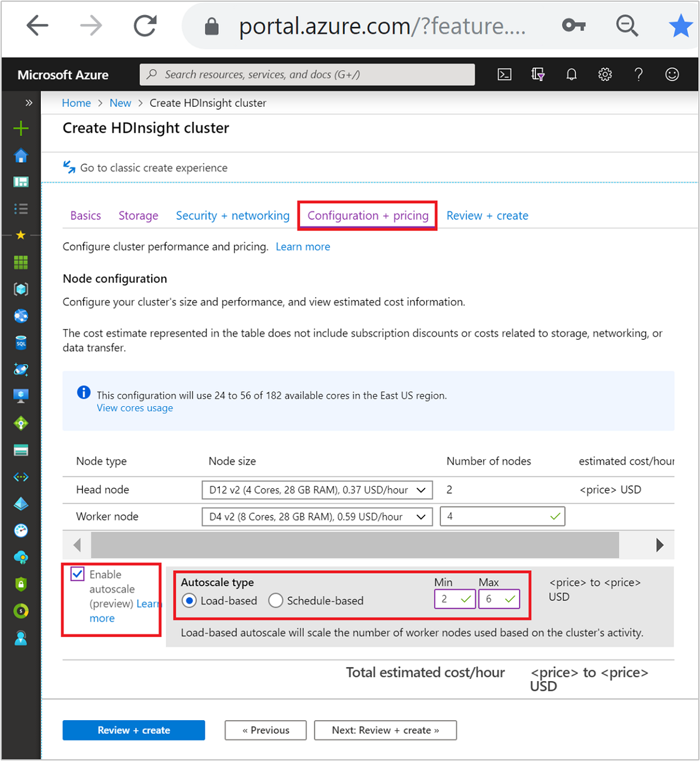Click the Favorites star in sidebar
The width and height of the screenshot is (700, 761).
[x=21, y=235]
